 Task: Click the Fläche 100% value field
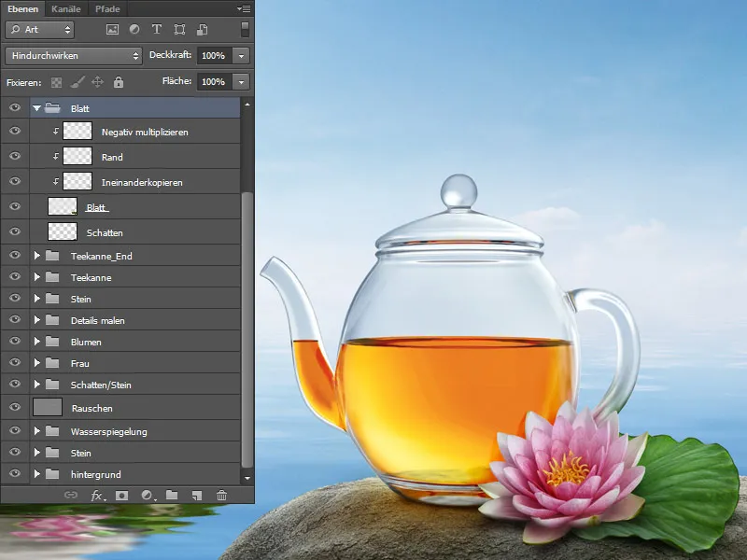click(x=215, y=82)
